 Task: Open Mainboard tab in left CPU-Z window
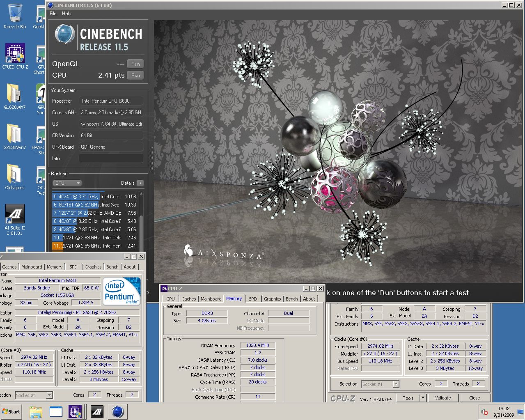(x=32, y=267)
